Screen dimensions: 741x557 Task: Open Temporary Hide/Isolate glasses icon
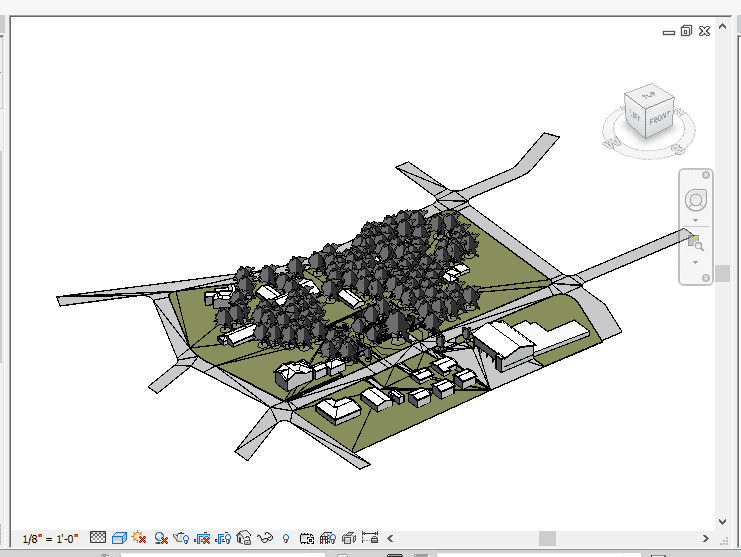pyautogui.click(x=265, y=538)
